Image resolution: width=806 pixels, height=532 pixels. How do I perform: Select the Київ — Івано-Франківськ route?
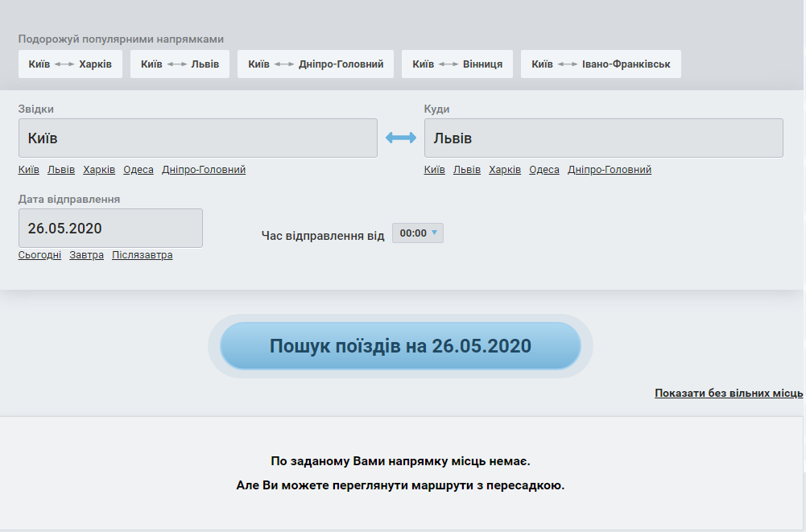pos(601,64)
